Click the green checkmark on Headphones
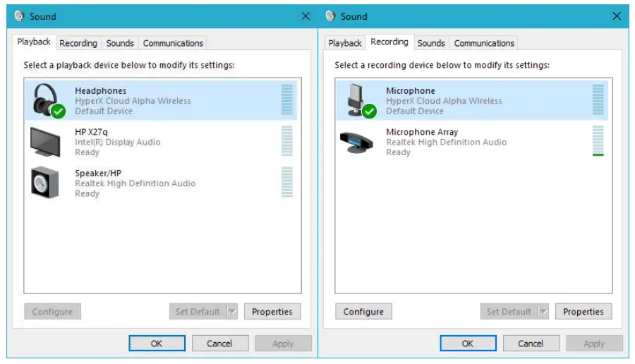The width and height of the screenshot is (635, 364). pyautogui.click(x=58, y=111)
